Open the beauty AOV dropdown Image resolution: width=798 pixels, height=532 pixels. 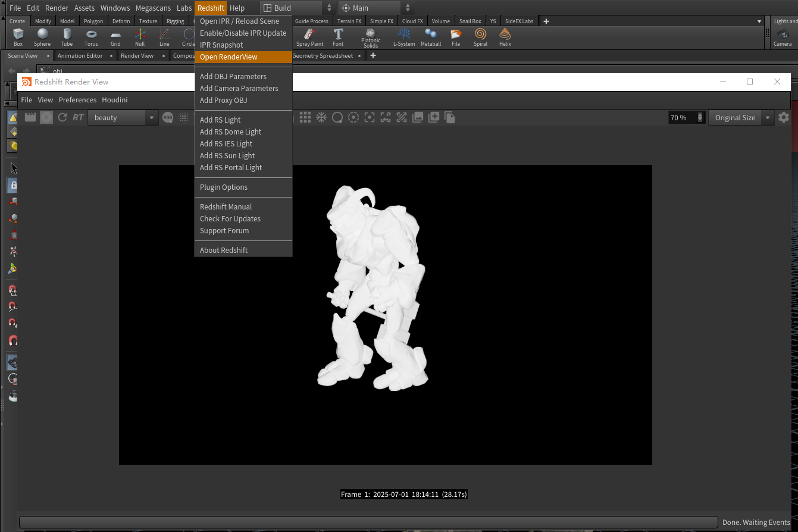[x=123, y=118]
